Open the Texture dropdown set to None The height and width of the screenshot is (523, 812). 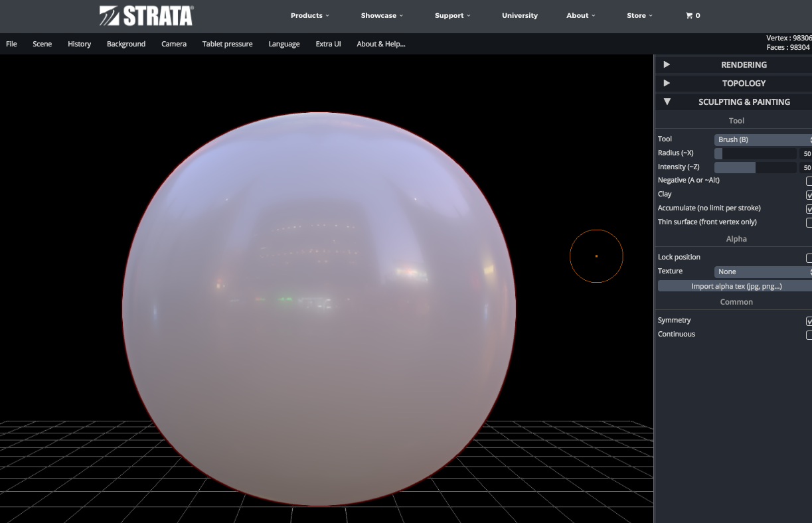762,271
